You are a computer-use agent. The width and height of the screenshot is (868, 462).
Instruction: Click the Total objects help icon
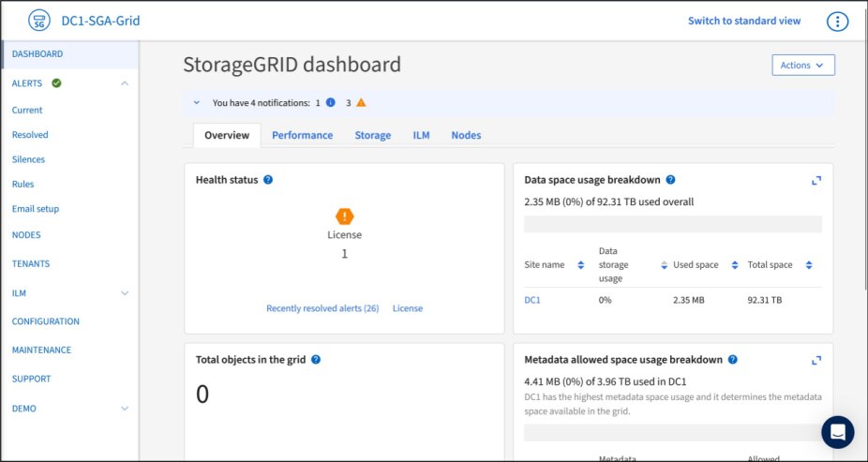pyautogui.click(x=316, y=359)
